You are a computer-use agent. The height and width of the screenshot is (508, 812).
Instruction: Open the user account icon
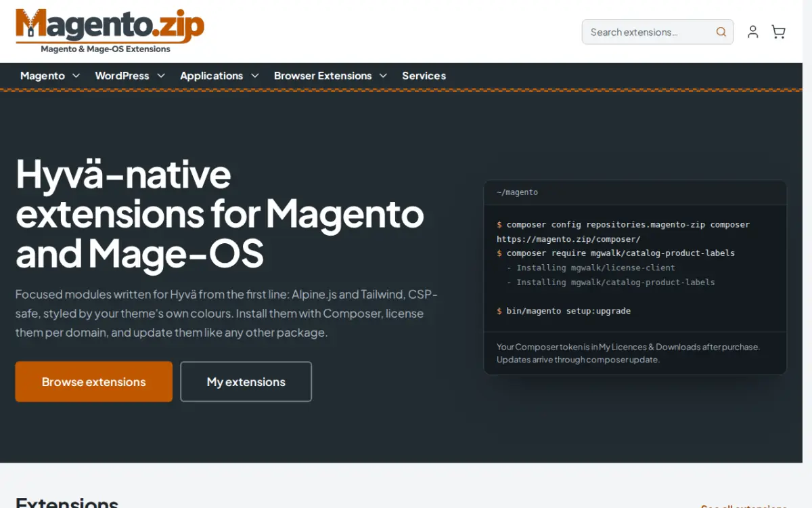pyautogui.click(x=752, y=32)
